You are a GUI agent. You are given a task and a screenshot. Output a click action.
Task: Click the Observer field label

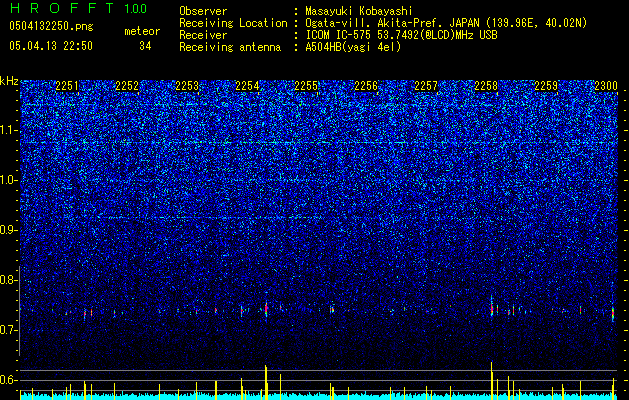(203, 11)
